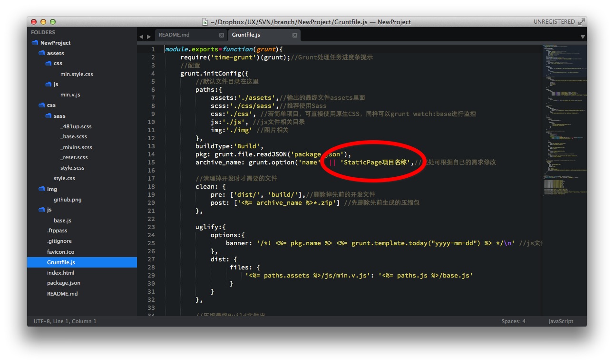The height and width of the screenshot is (364, 614).
Task: Click the minimap to jump in code
Action: click(x=564, y=119)
